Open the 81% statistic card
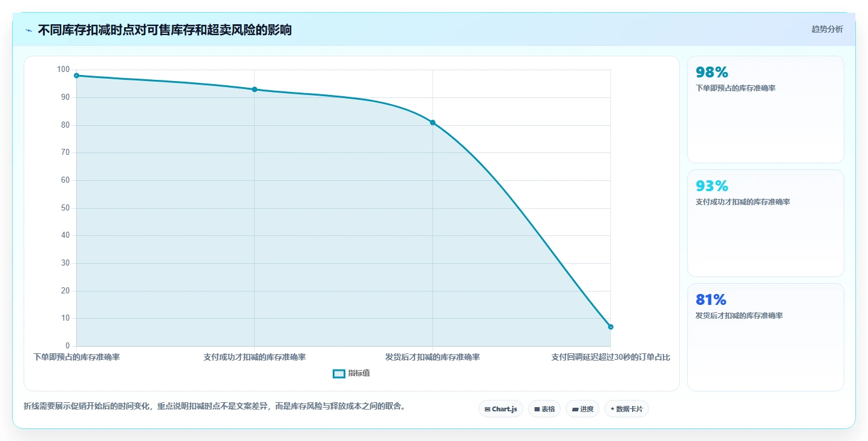The height and width of the screenshot is (441, 868). [765, 337]
